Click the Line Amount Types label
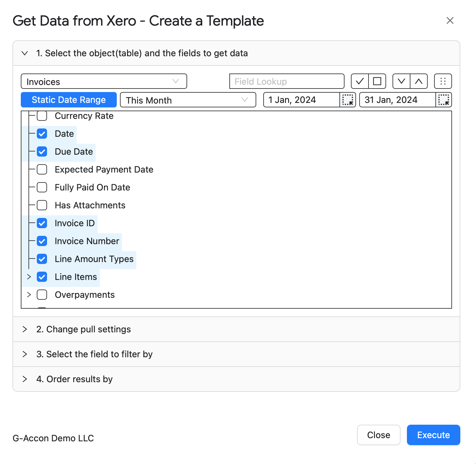 click(x=94, y=259)
